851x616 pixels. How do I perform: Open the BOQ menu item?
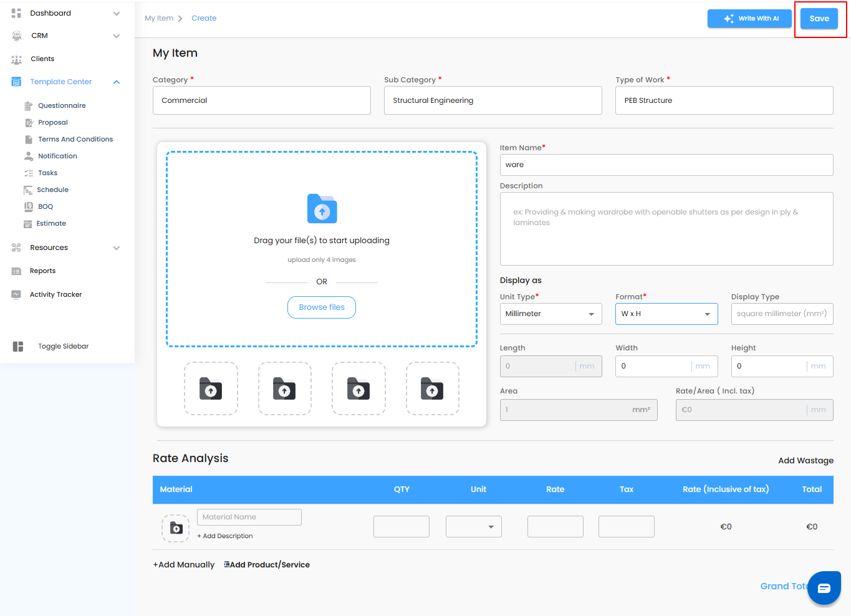click(46, 207)
